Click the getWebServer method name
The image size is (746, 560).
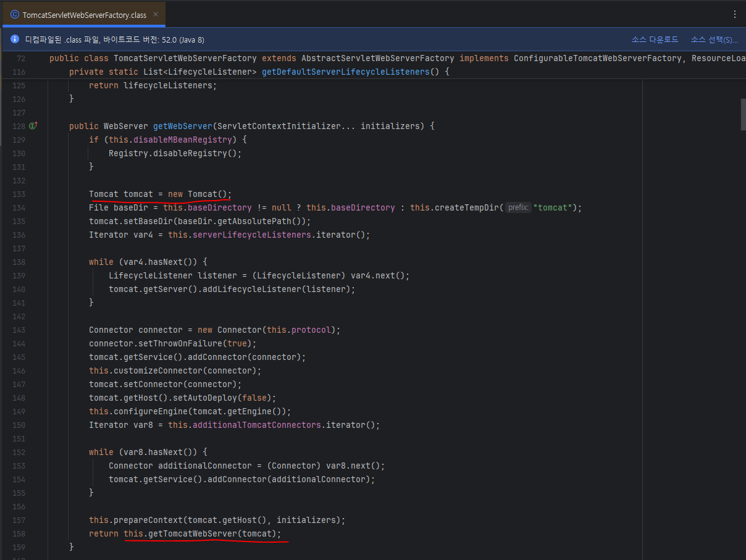pos(183,126)
